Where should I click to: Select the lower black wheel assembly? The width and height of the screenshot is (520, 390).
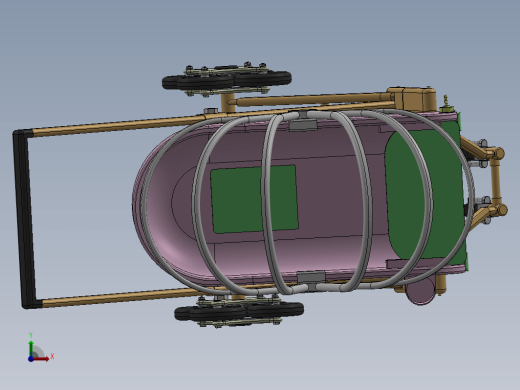[x=239, y=312]
